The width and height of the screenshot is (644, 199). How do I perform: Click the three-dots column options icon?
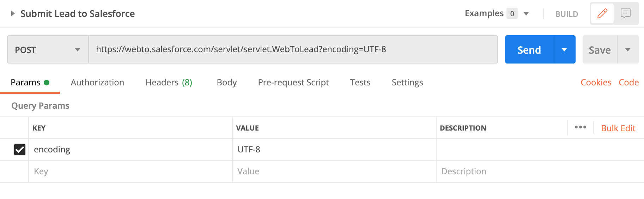coord(581,127)
